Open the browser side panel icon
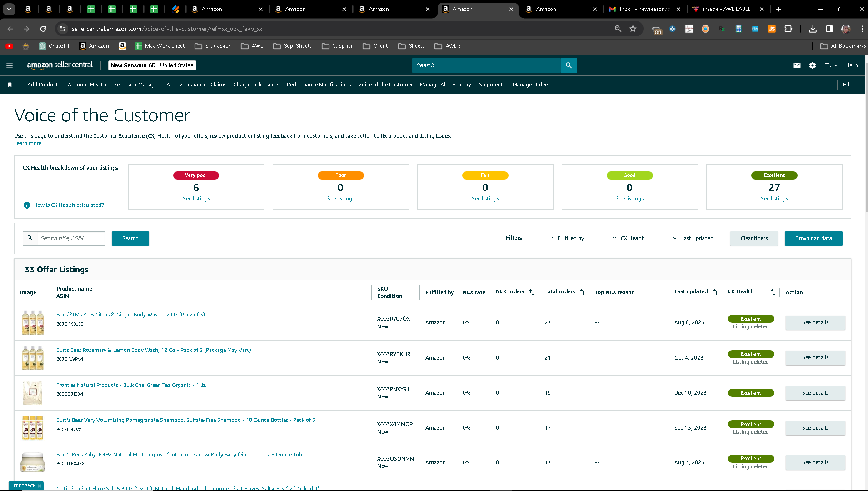 [x=829, y=29]
